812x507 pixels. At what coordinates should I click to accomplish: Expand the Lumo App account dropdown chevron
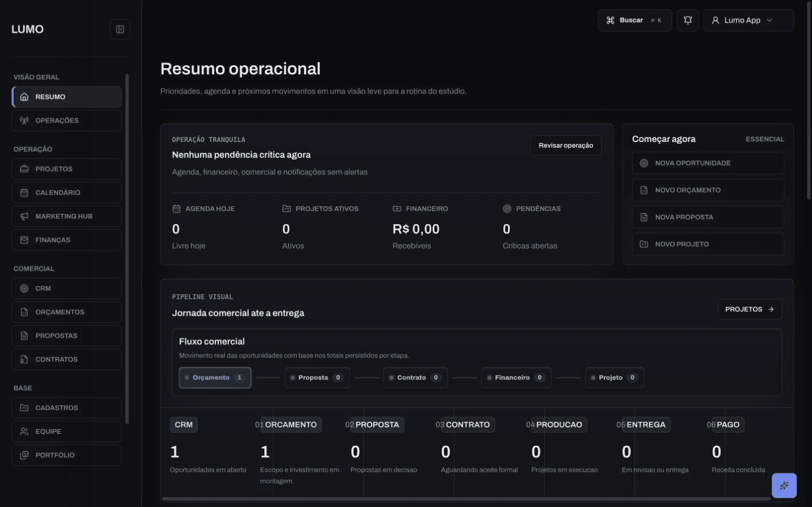pos(769,20)
